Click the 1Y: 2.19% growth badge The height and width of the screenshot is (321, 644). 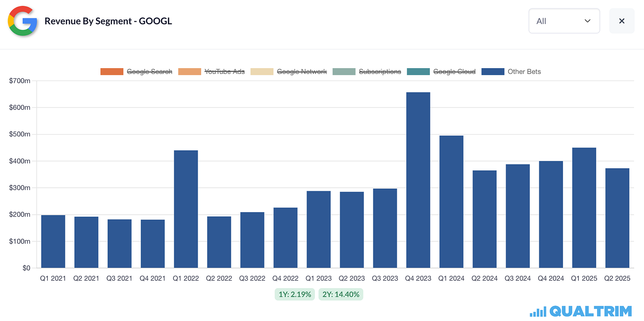pyautogui.click(x=295, y=294)
